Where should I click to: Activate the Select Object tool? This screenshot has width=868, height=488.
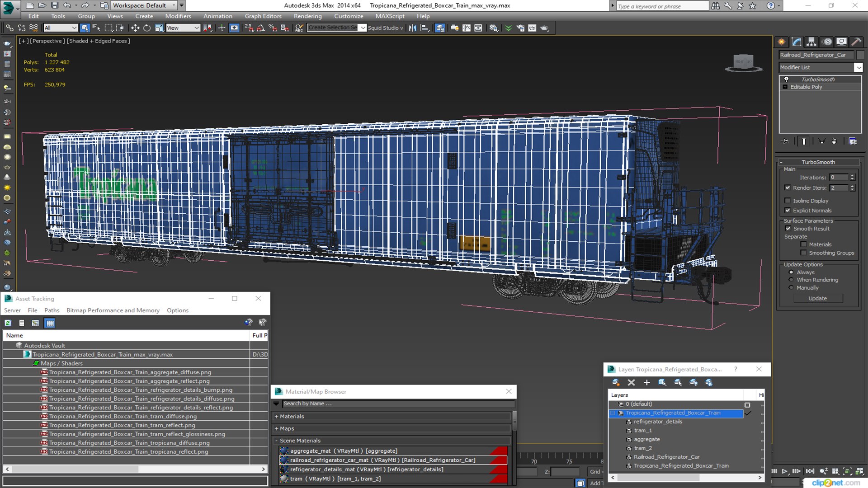tap(85, 28)
